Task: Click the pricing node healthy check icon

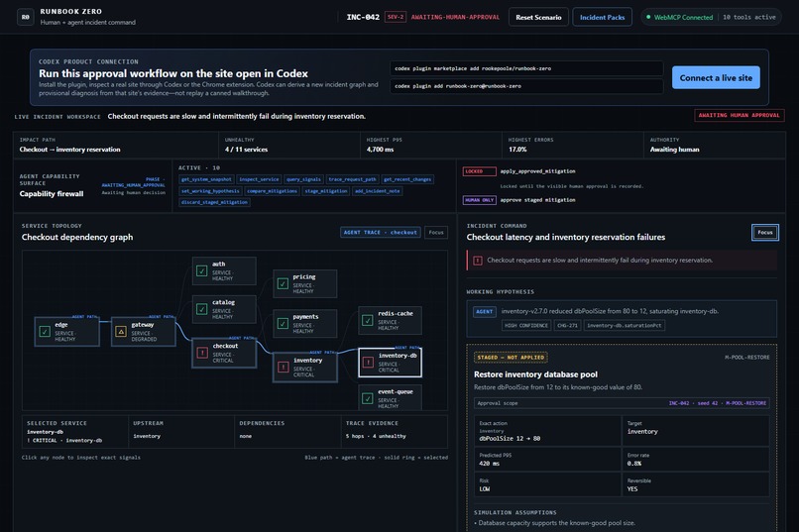Action: click(x=283, y=283)
